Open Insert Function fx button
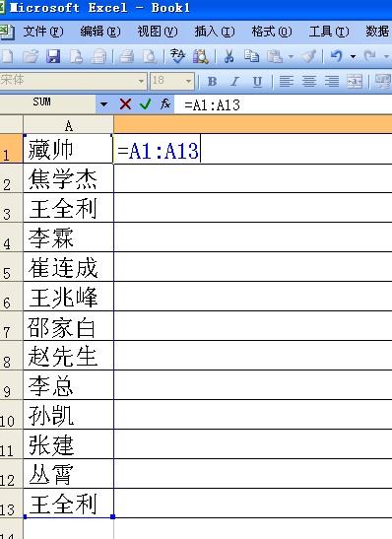The height and width of the screenshot is (539, 392). (165, 103)
